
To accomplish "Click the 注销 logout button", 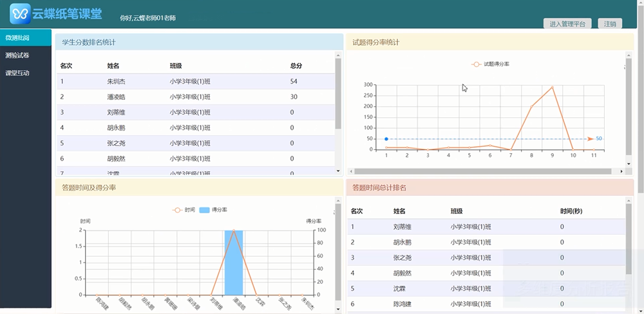I will pos(609,24).
